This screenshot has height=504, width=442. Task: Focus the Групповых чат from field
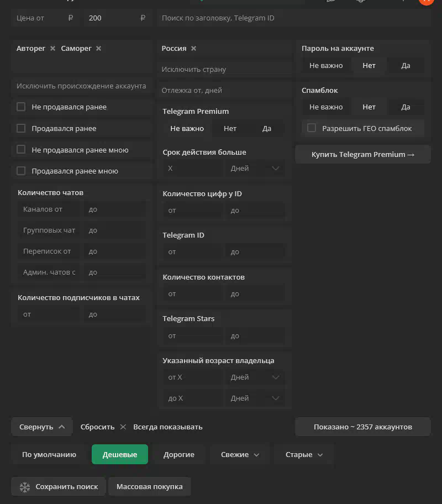tap(49, 230)
